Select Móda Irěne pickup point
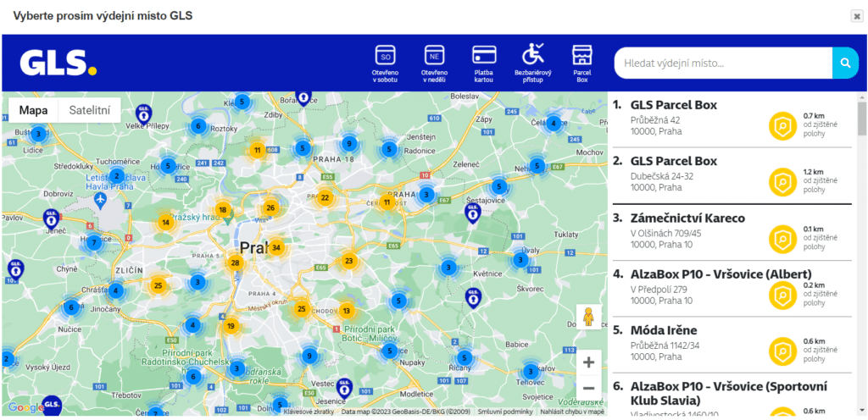The width and height of the screenshot is (868, 420). coord(732,345)
